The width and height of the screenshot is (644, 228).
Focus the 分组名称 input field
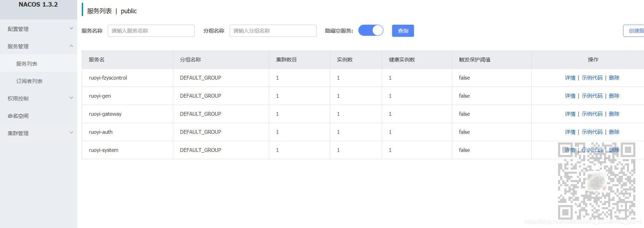pos(273,31)
